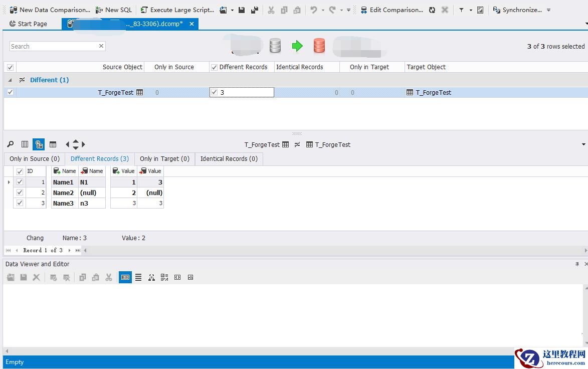The width and height of the screenshot is (588, 369).
Task: Open the Only in Target (0) tab
Action: pyautogui.click(x=164, y=158)
